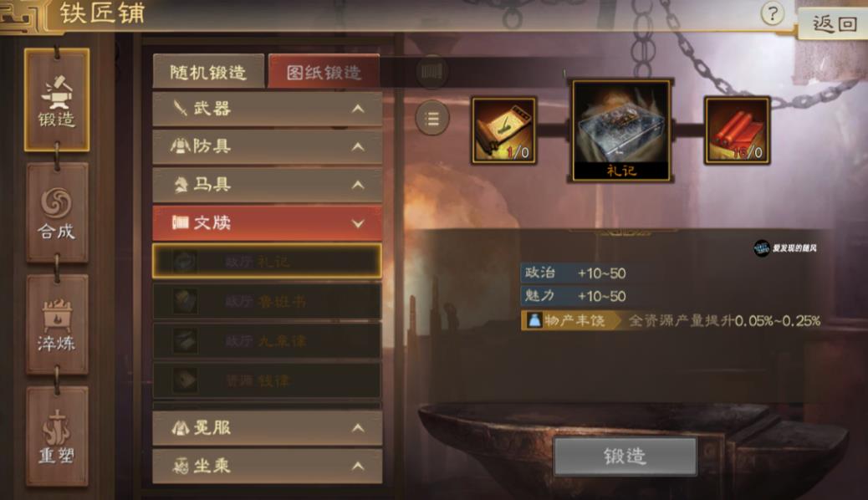This screenshot has width=868, height=500.
Task: Expand the 防具 armor category
Action: pos(267,146)
